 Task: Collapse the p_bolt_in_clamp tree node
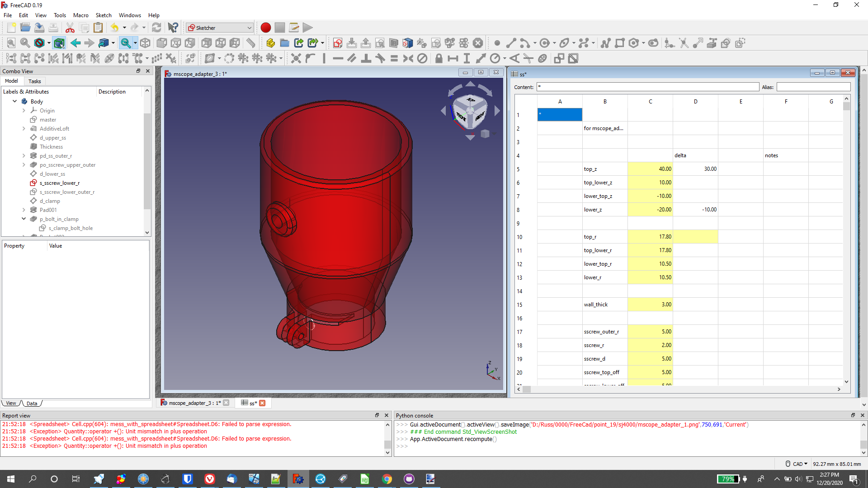24,219
